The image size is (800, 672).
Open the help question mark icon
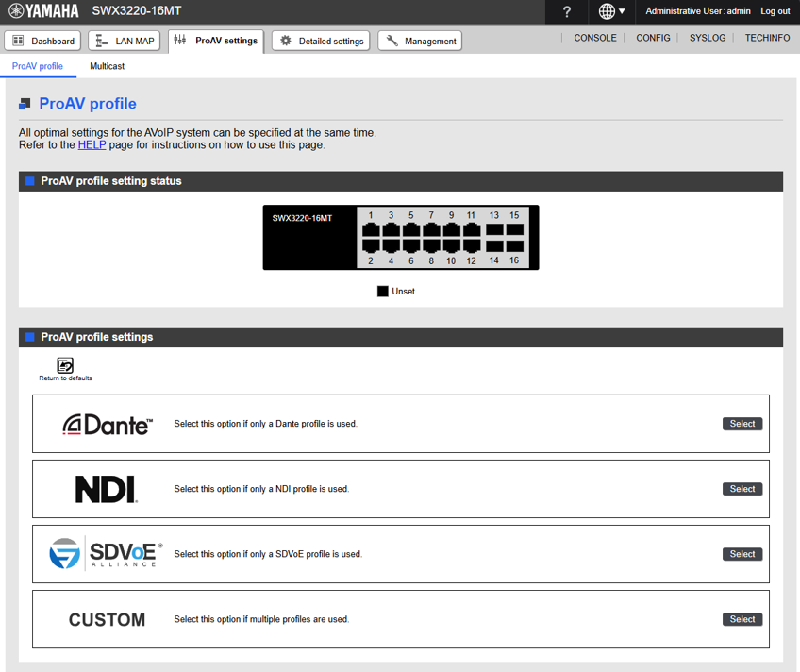click(x=566, y=11)
